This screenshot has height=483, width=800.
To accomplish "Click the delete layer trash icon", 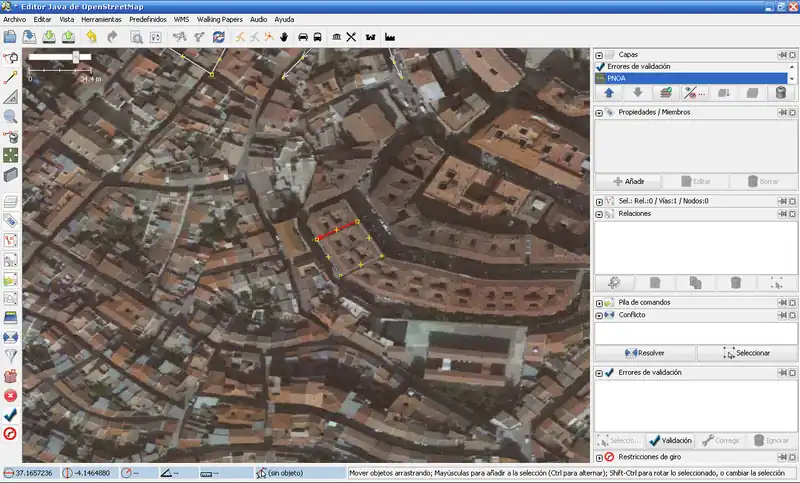I will [780, 93].
